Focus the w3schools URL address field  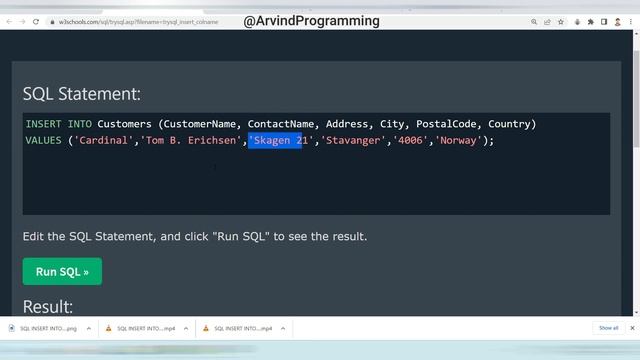(139, 22)
